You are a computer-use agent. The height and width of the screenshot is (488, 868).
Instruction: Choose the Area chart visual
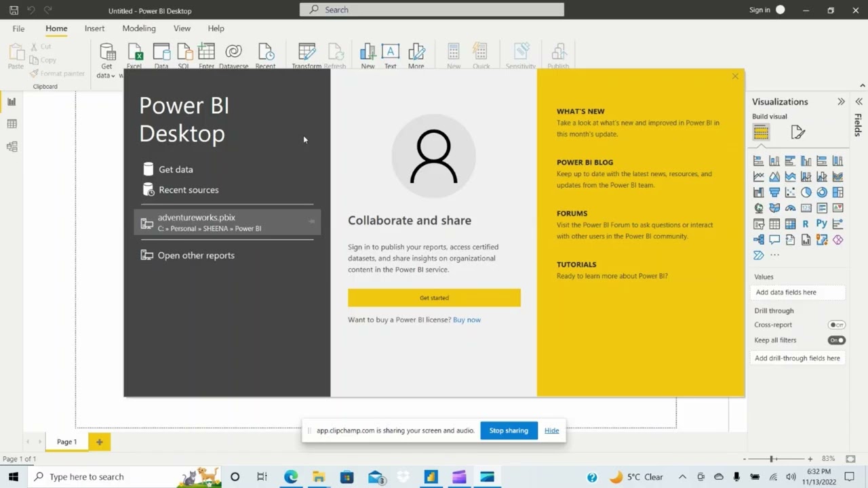point(774,177)
